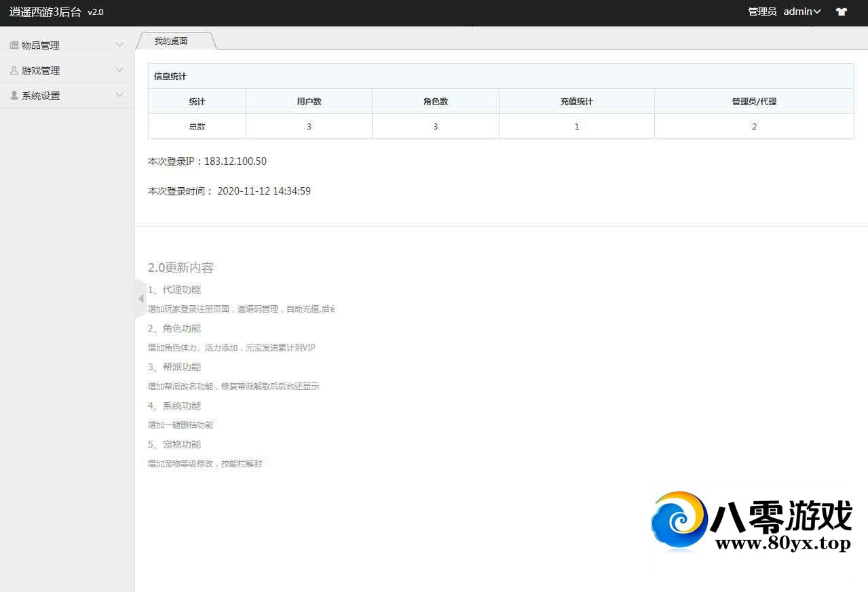Click the 物品管理 list icon in sidebar

click(14, 45)
